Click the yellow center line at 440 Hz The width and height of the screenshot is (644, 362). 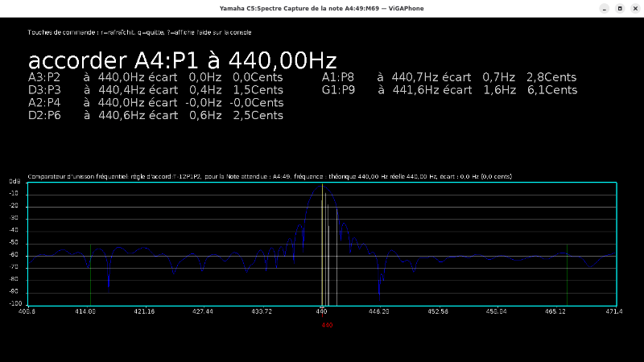coord(323,241)
